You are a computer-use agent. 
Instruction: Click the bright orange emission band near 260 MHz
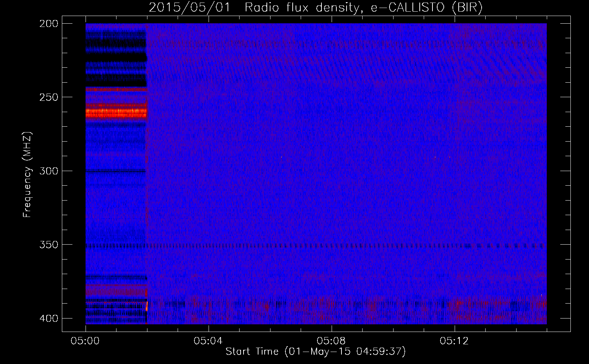116,113
